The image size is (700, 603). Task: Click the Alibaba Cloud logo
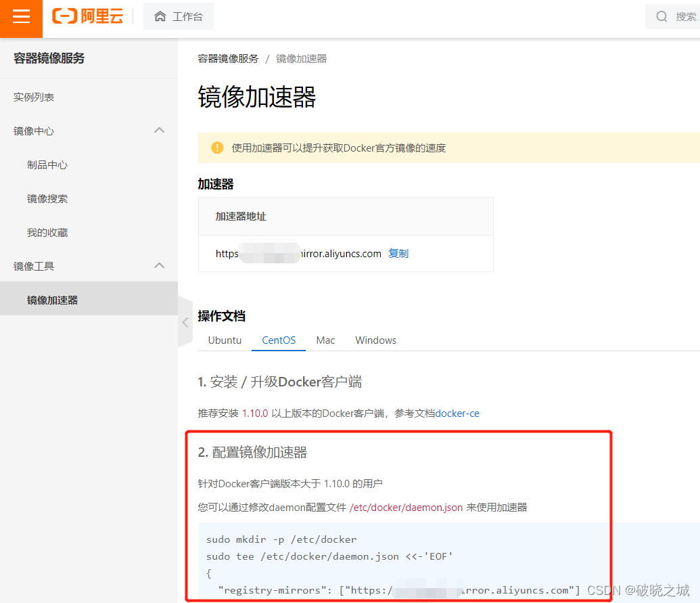pyautogui.click(x=87, y=16)
